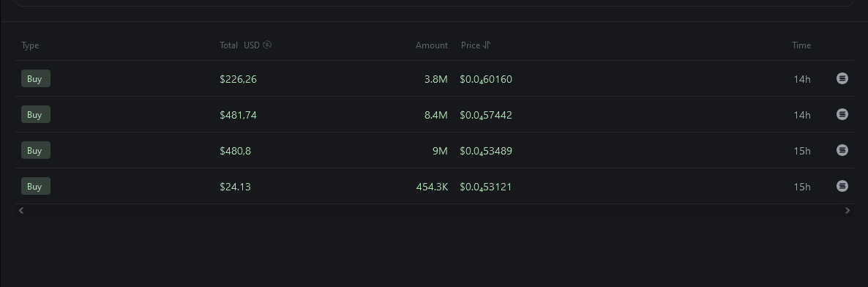Select the $0.0₄60160 price value

(x=486, y=79)
